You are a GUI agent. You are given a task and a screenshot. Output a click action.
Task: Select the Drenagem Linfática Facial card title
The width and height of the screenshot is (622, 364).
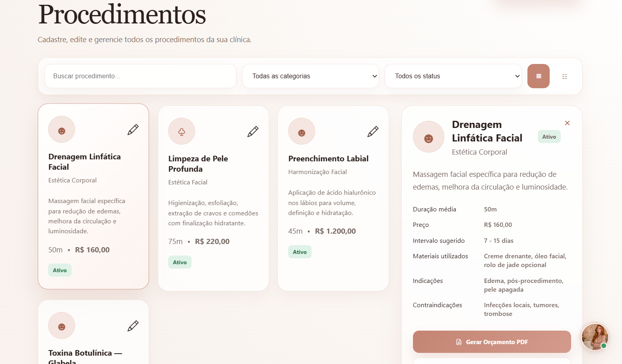(x=85, y=162)
